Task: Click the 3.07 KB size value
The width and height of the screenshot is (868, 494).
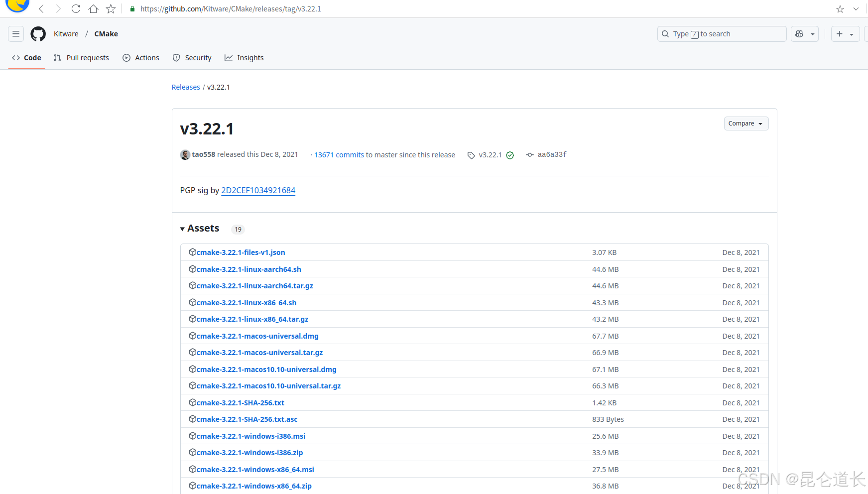Action: [605, 252]
